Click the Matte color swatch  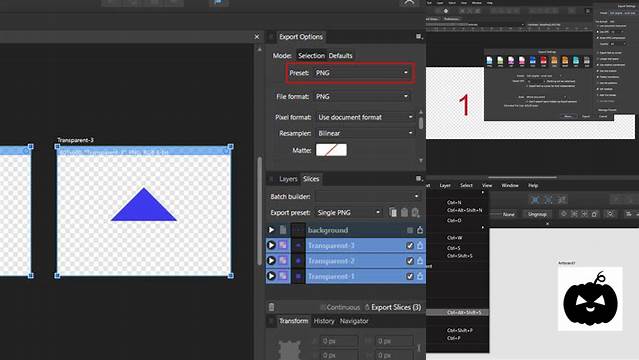[331, 150]
